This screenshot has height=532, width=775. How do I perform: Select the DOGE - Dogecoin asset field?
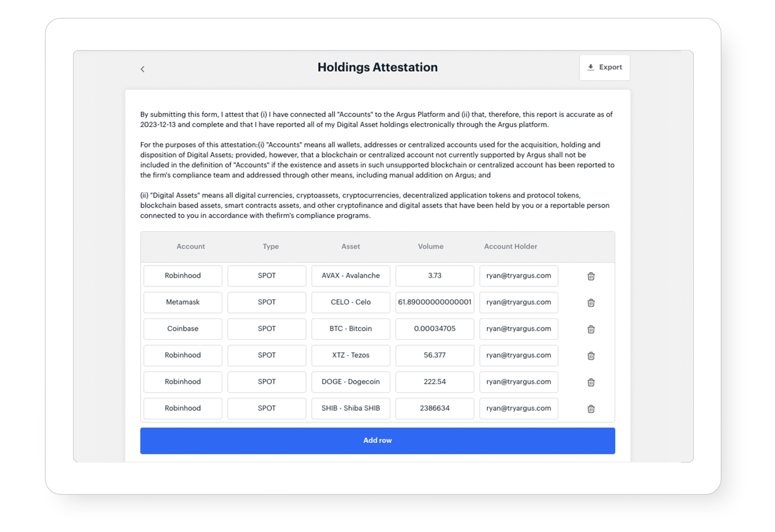(351, 382)
